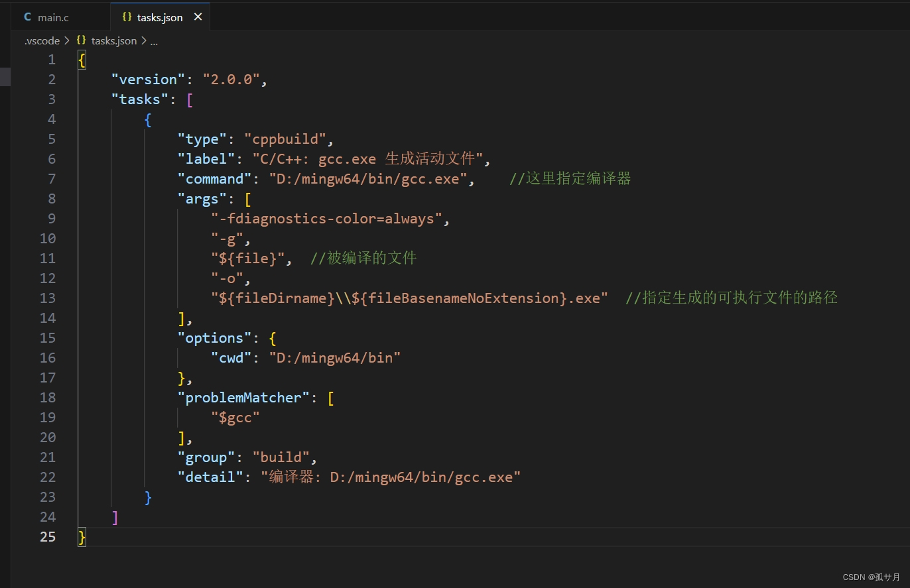Viewport: 910px width, 588px height.
Task: Click the "type" key
Action: coord(202,139)
